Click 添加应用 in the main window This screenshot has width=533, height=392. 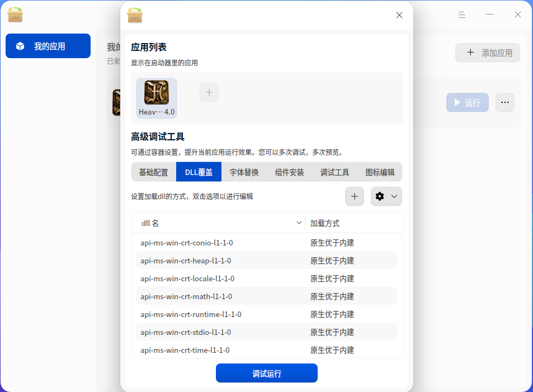(488, 53)
